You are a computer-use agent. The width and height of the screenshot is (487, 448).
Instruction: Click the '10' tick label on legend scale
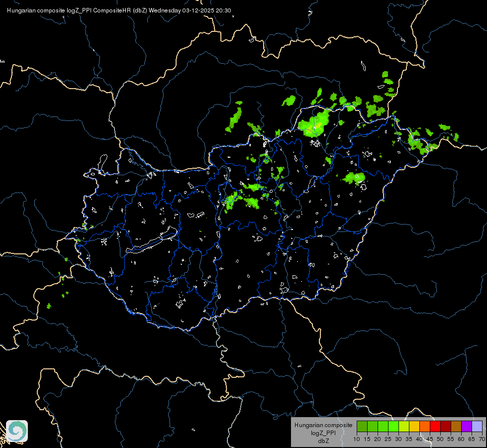coord(357,440)
